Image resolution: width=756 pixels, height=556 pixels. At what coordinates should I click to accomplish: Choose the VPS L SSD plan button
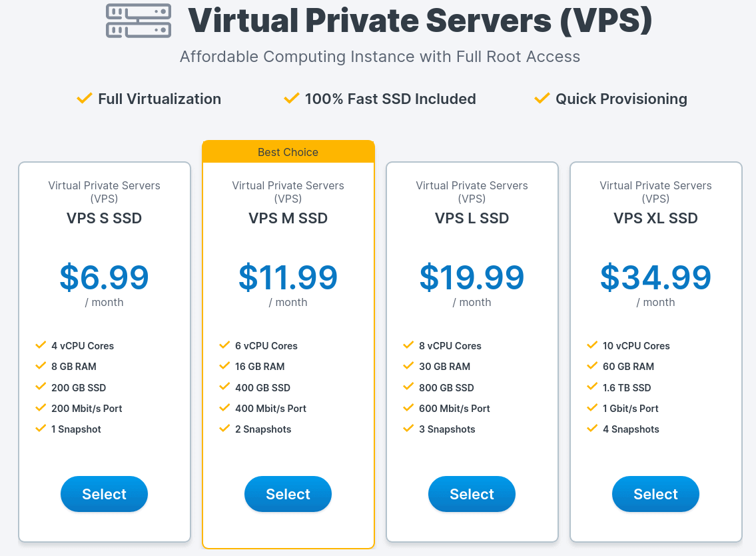point(472,494)
